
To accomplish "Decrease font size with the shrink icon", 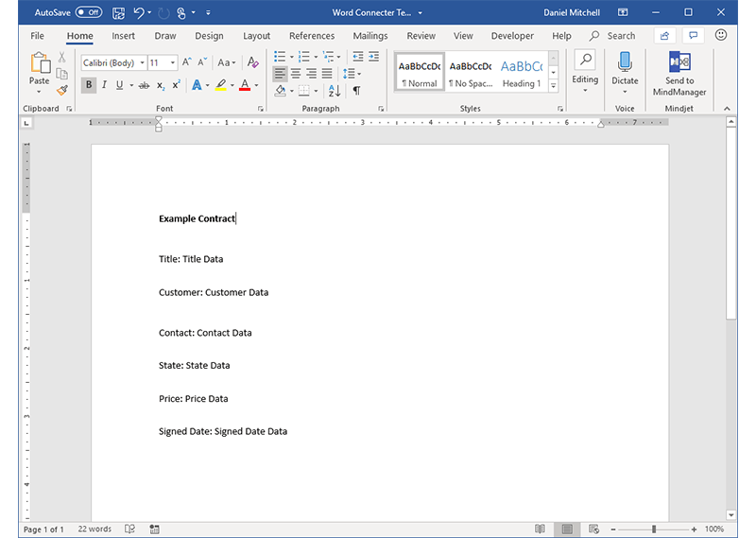I will click(202, 61).
